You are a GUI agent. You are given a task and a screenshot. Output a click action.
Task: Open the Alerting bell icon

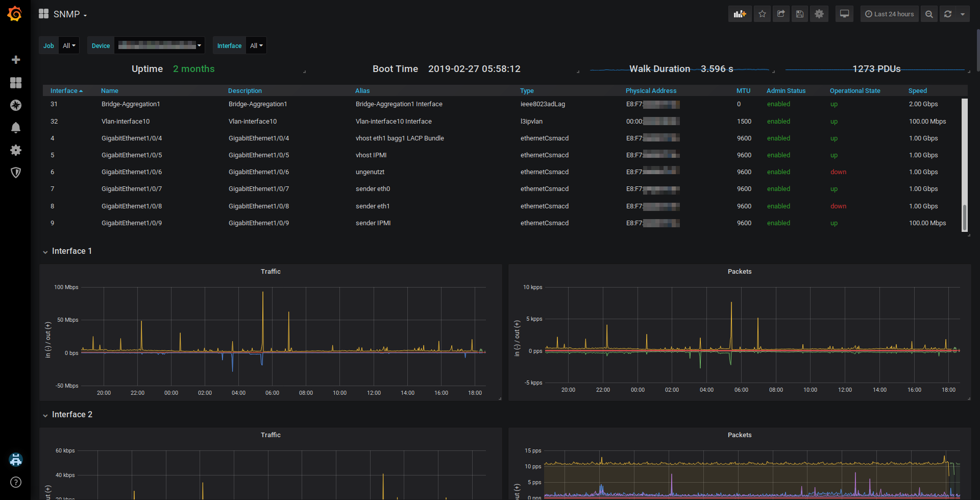(16, 128)
